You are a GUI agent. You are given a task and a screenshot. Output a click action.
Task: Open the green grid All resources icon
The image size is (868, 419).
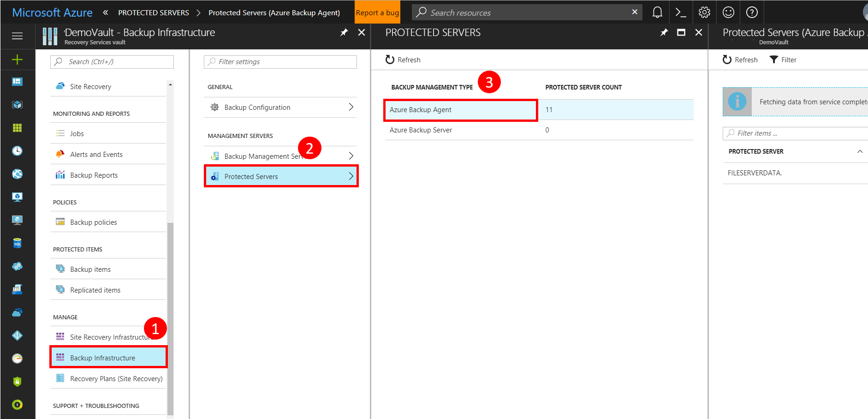(x=17, y=128)
